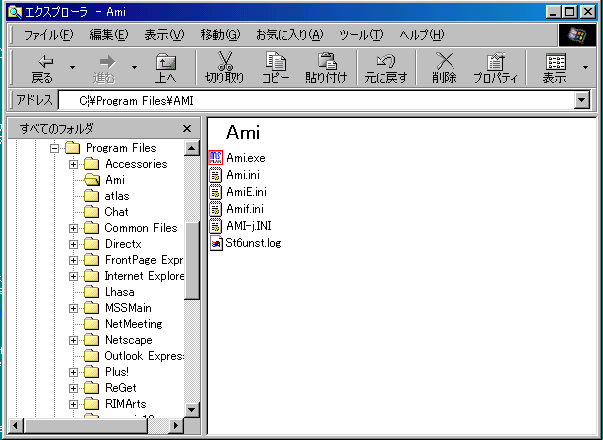
Task: Expand the Netscape folder node
Action: 74,340
